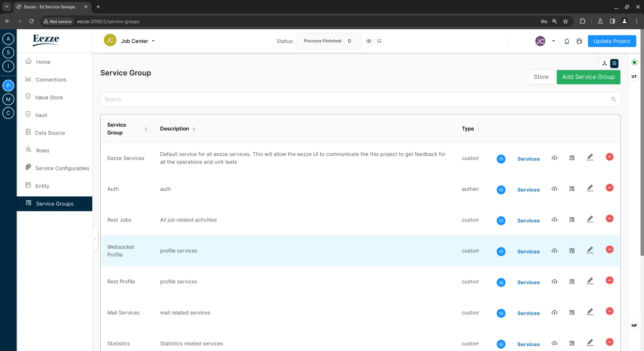Open the notification bell
Screen dimensions: 644x351
pyautogui.click(x=567, y=41)
